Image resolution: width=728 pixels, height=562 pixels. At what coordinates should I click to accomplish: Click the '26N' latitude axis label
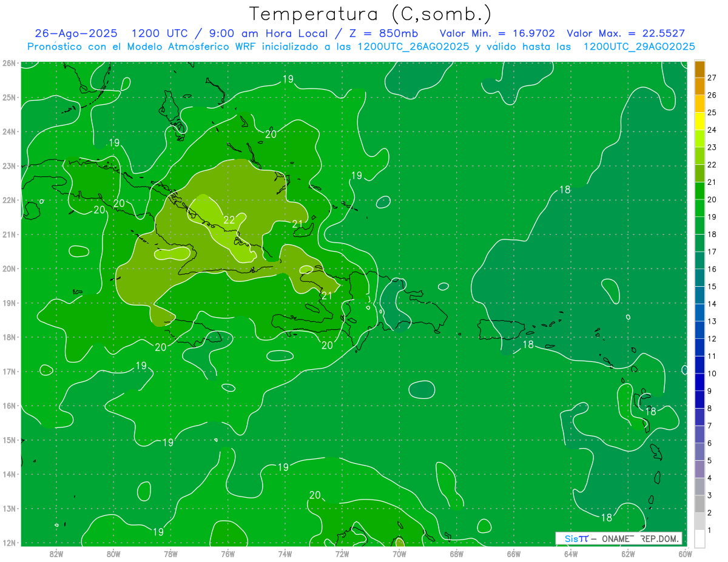pos(8,63)
